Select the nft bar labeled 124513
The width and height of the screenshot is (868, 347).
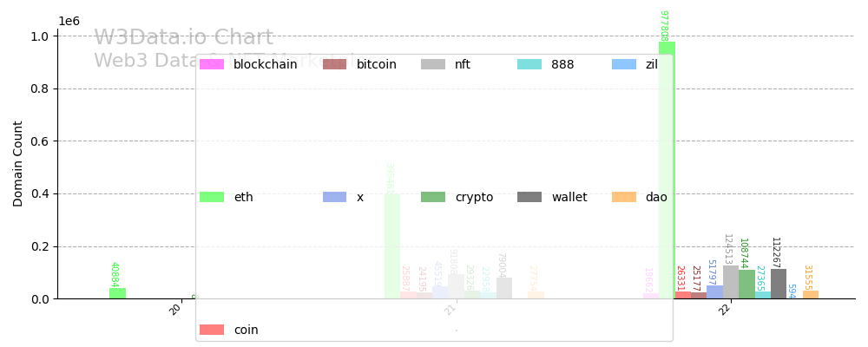click(x=731, y=283)
